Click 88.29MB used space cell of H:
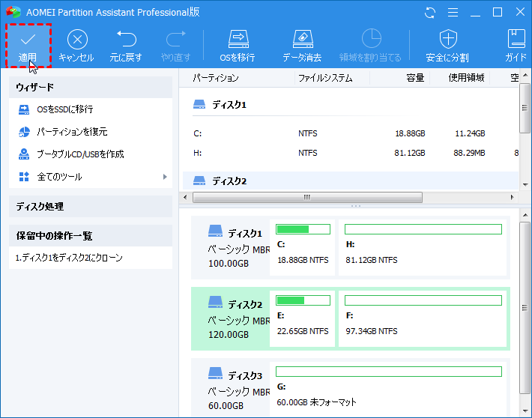 (469, 153)
